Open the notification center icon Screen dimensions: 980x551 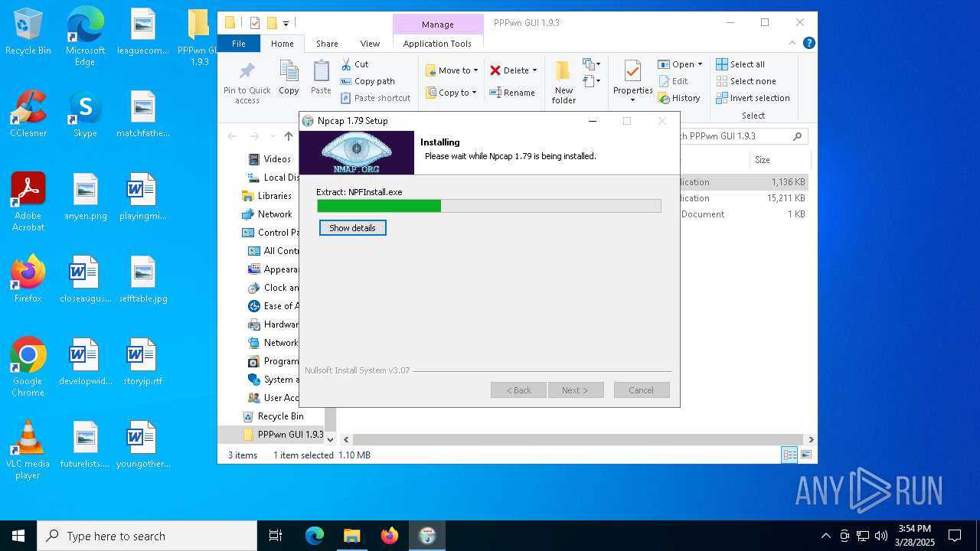(x=955, y=536)
